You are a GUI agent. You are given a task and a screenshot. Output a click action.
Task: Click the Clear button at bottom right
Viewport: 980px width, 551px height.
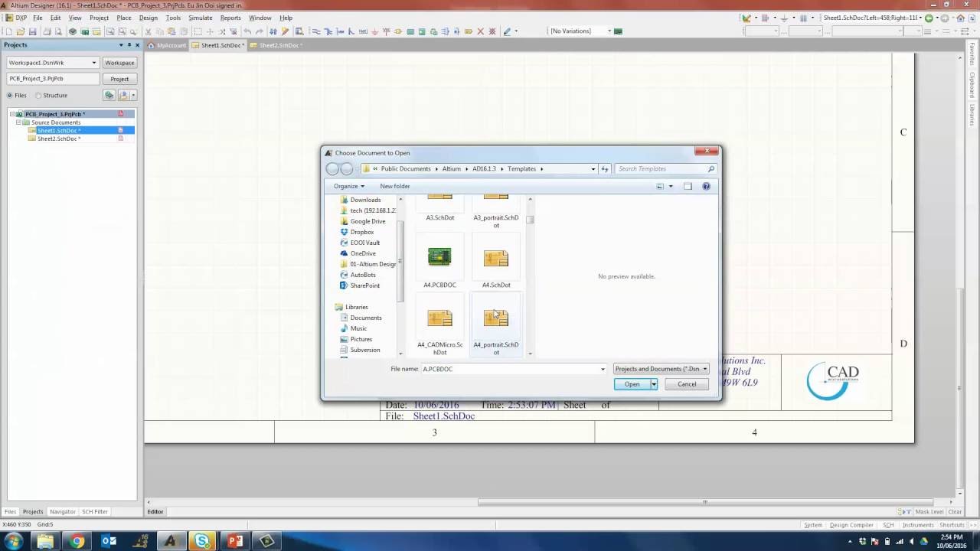pos(955,512)
